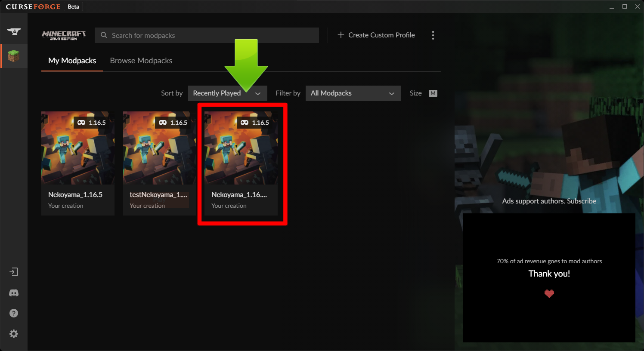Open the CurseForge anvil home icon

tap(14, 31)
